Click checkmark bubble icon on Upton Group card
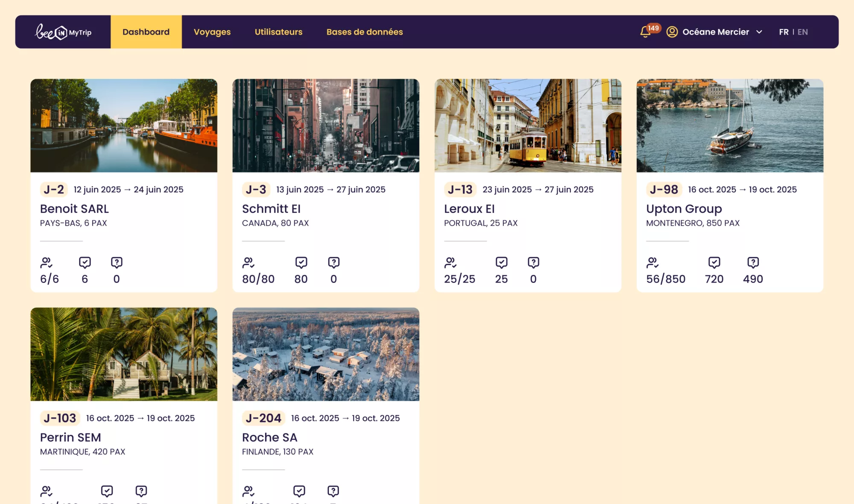854x504 pixels. pos(714,262)
